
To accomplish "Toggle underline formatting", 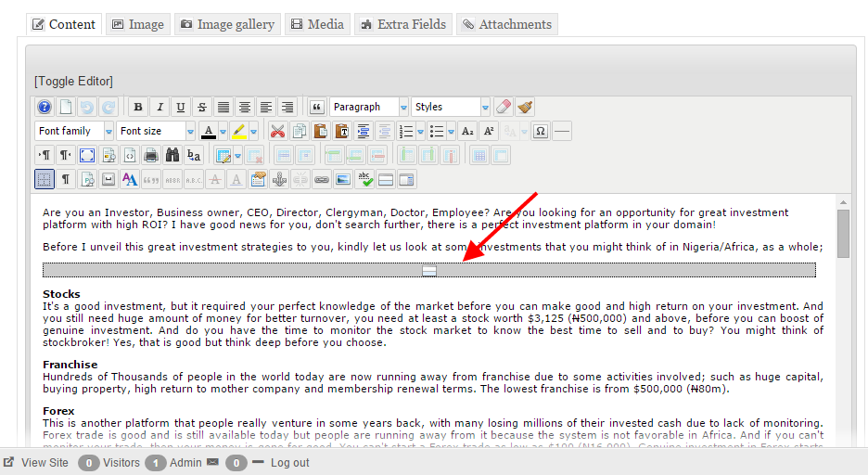I will (181, 108).
